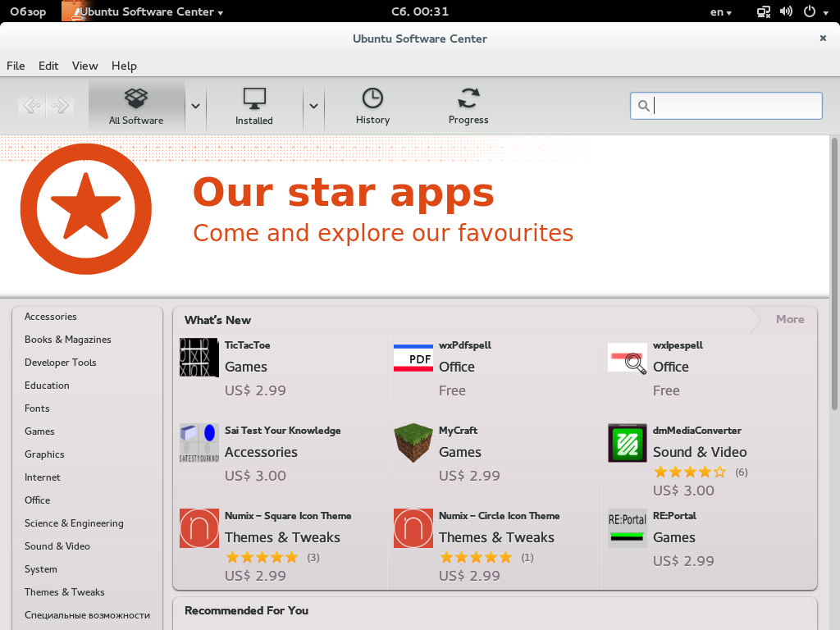Open the All Software view

(136, 106)
